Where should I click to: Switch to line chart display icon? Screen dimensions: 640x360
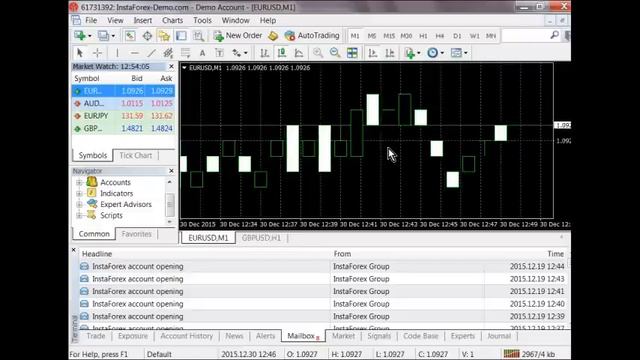coord(299,53)
